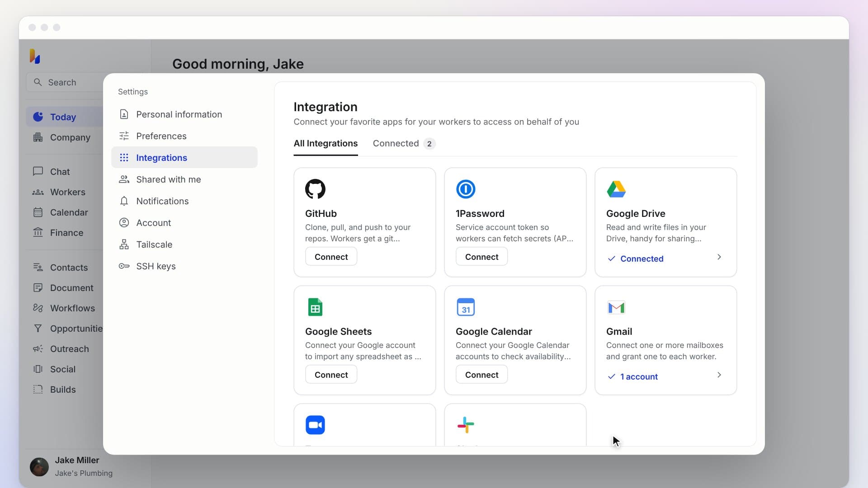Click the Chat bubble icon
Screen dimensions: 868x488
(38, 171)
